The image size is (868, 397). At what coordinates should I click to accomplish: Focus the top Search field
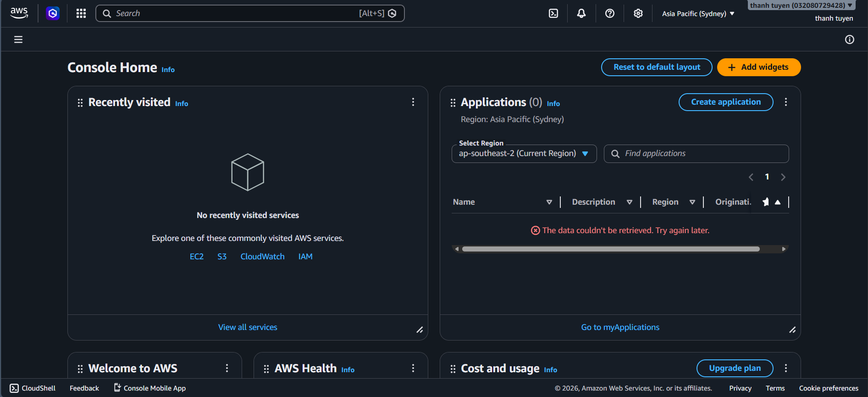click(250, 13)
